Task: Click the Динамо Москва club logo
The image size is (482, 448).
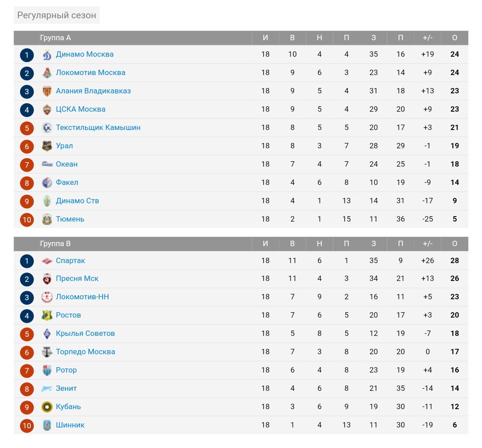Action: 47,55
